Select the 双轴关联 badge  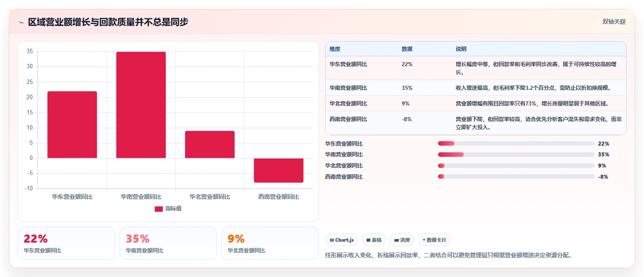pyautogui.click(x=614, y=21)
